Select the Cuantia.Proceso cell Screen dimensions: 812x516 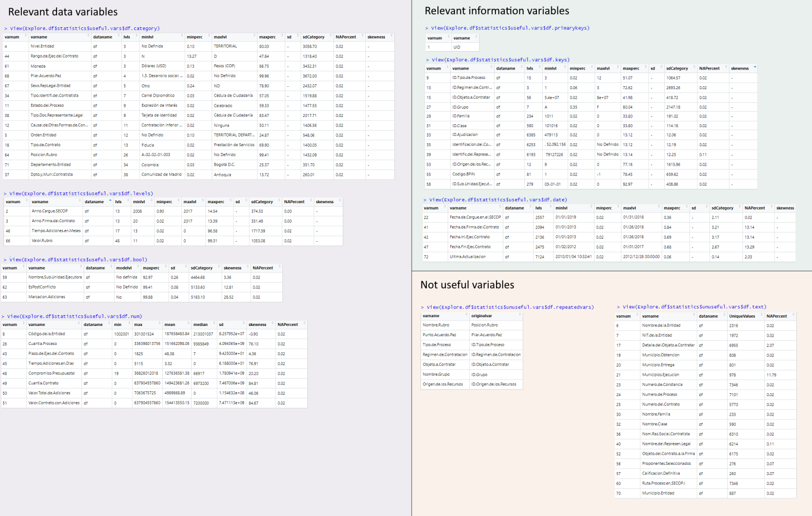pyautogui.click(x=42, y=344)
